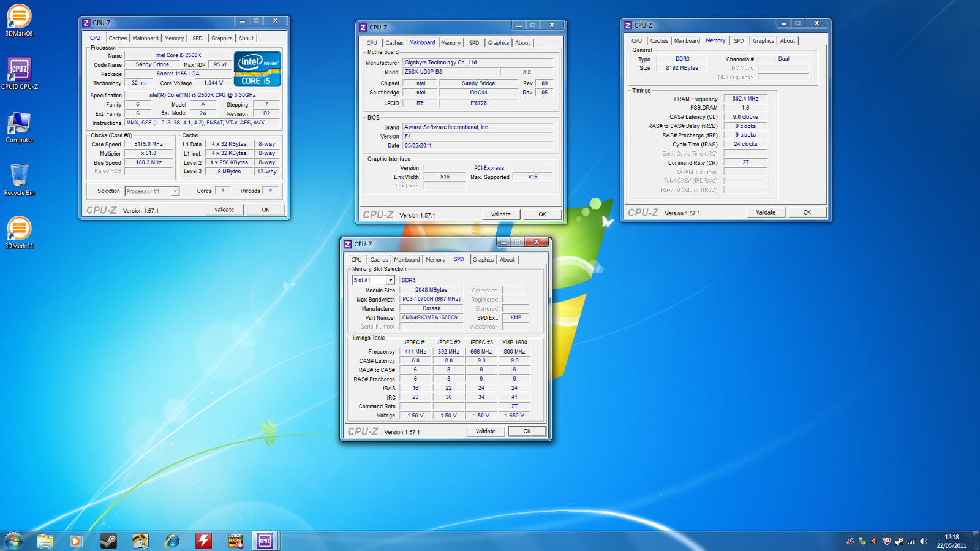Click OK in the Memory timings window
The width and height of the screenshot is (980, 551).
[807, 213]
